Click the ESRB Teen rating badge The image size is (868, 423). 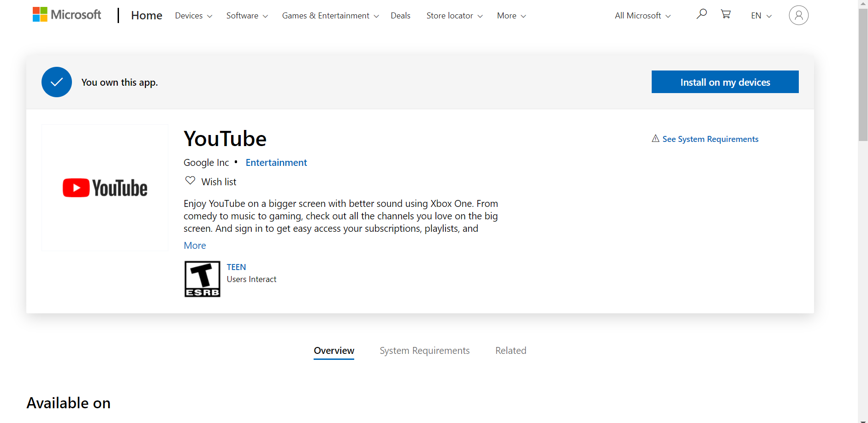coord(202,279)
